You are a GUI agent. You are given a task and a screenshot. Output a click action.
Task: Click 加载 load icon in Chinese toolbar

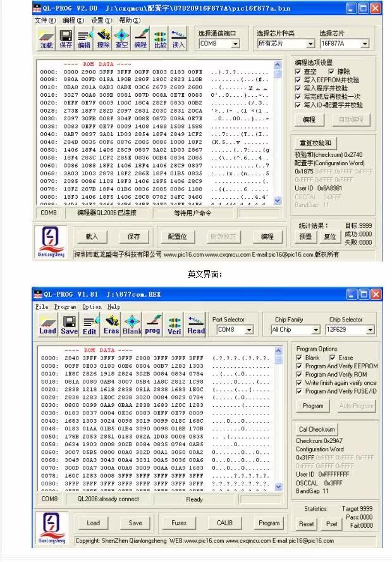pyautogui.click(x=47, y=39)
